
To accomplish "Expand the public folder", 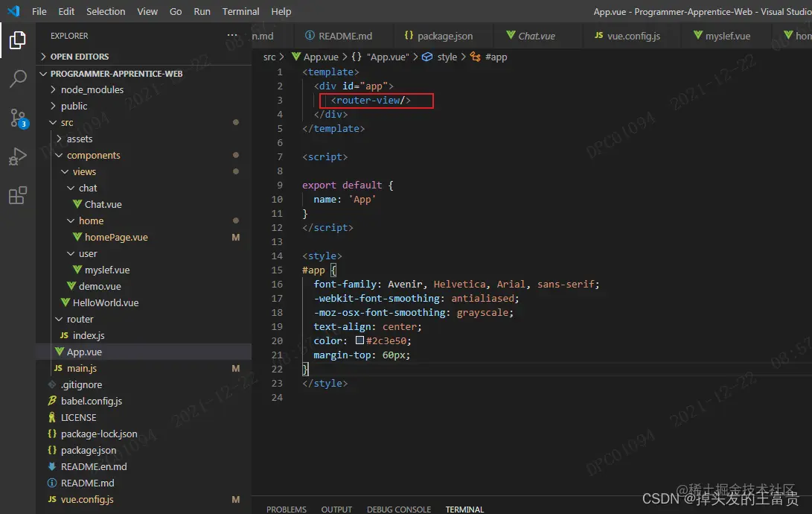I will coord(53,106).
